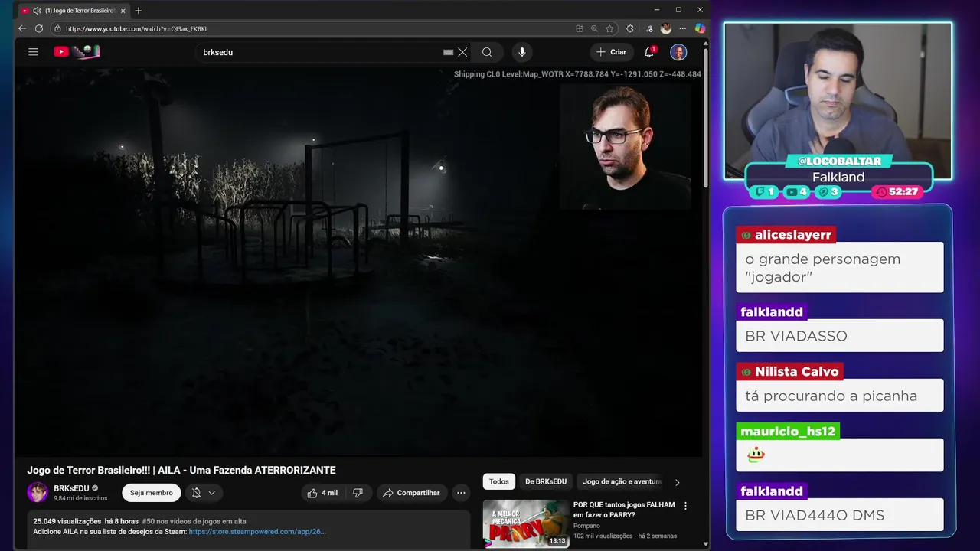This screenshot has width=980, height=551.
Task: Show next filter chips with arrow
Action: pos(677,482)
